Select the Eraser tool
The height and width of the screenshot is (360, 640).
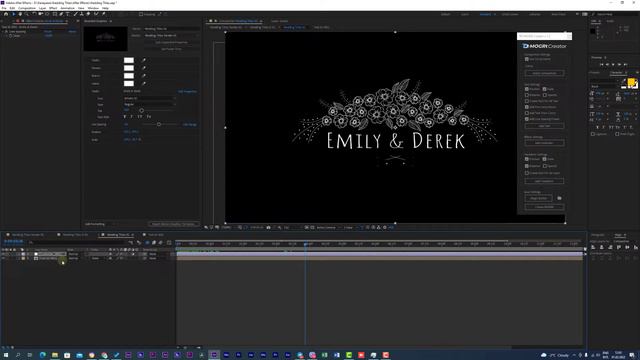pyautogui.click(x=88, y=14)
